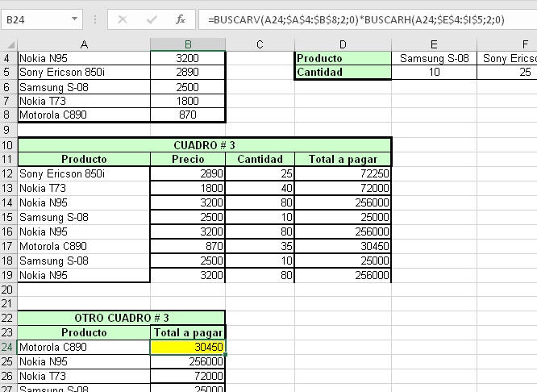Click Nokia T73 in row 26
The height and width of the screenshot is (392, 537).
[84, 376]
